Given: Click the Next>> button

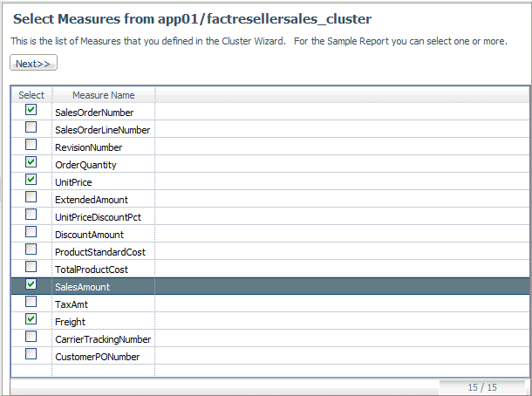Looking at the screenshot, I should pyautogui.click(x=33, y=63).
